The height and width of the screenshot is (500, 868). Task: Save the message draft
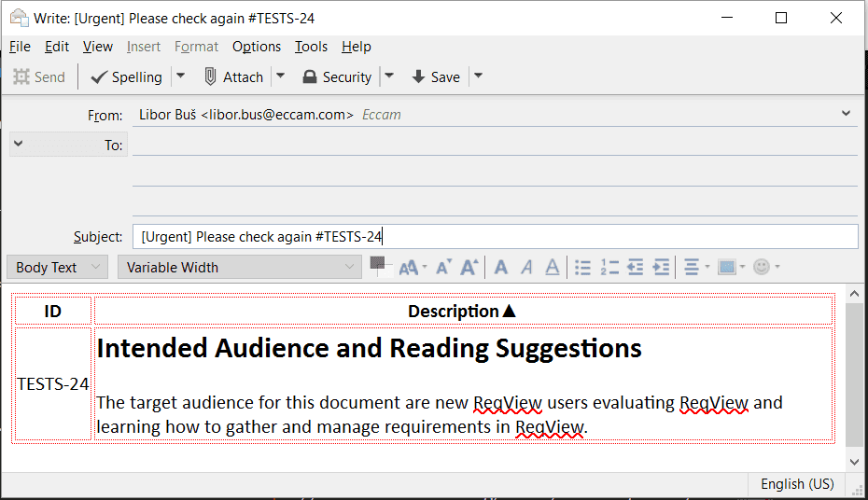[x=436, y=76]
